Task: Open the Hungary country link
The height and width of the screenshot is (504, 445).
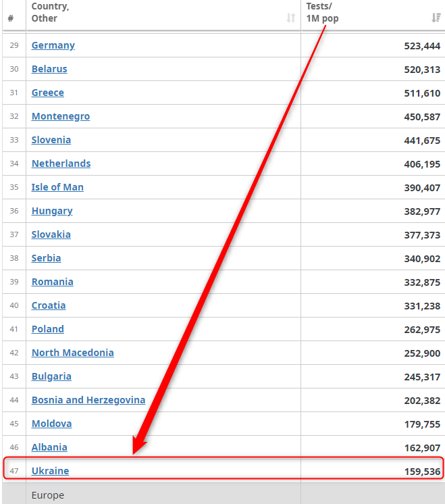Action: coord(52,211)
